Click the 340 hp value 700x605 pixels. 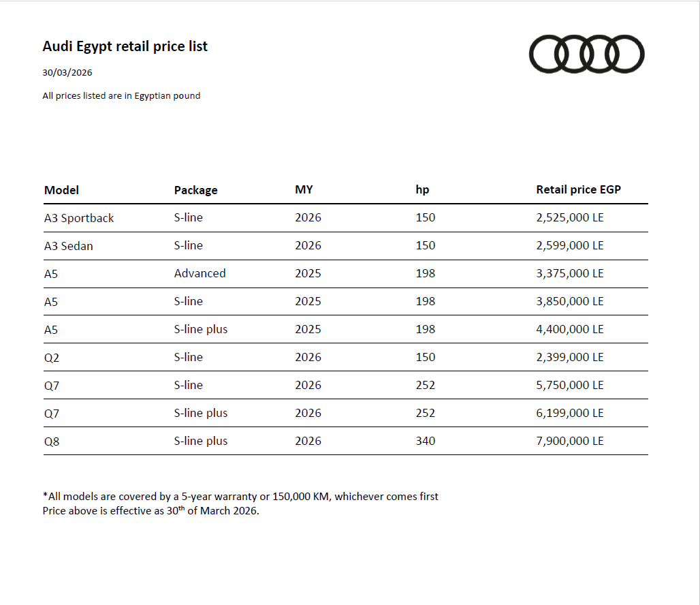point(425,441)
